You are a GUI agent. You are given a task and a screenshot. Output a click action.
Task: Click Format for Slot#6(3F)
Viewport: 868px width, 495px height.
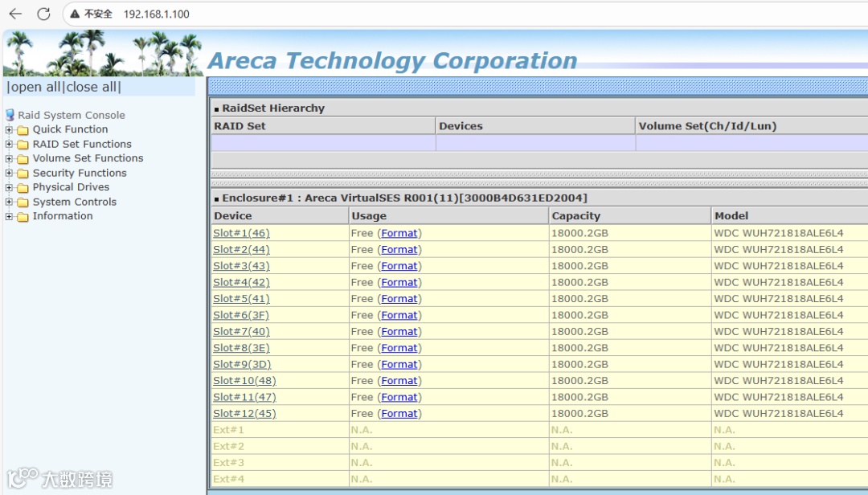click(399, 315)
